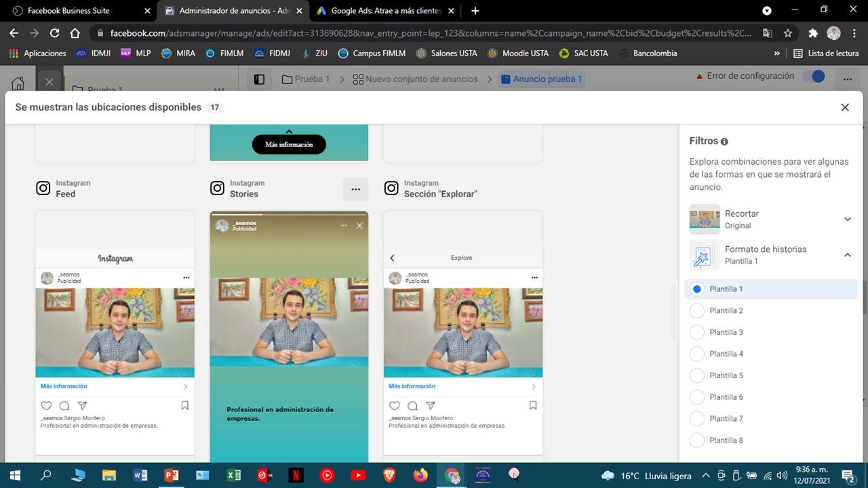Click the Filtros info icon
The height and width of the screenshot is (488, 868).
[x=724, y=142]
